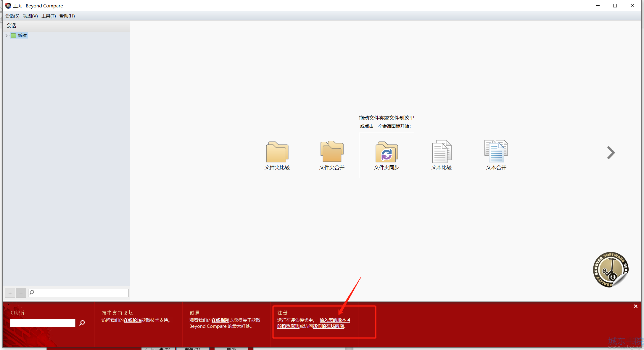The height and width of the screenshot is (350, 644).
Task: Show more session types with right chevron
Action: click(611, 153)
